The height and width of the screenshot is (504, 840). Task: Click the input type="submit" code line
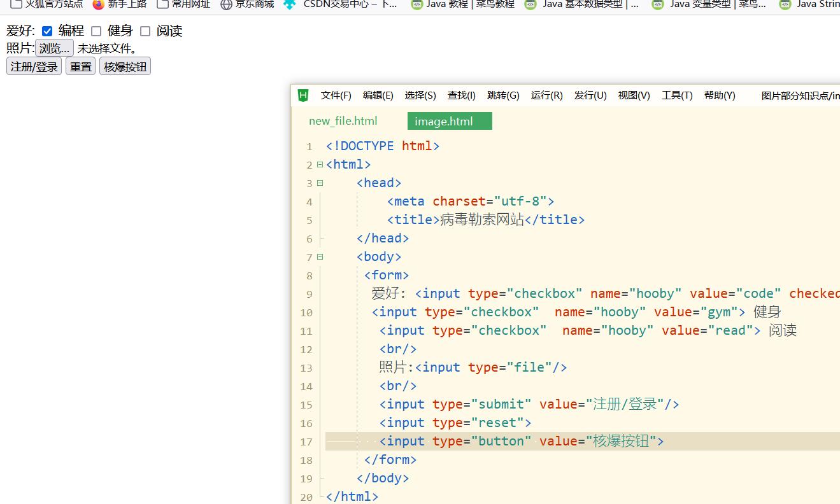[x=529, y=404]
